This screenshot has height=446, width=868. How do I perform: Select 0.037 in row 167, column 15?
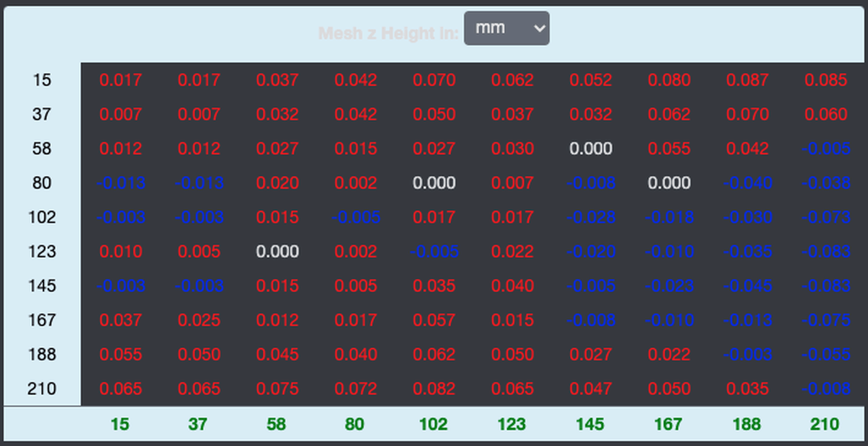pos(121,320)
